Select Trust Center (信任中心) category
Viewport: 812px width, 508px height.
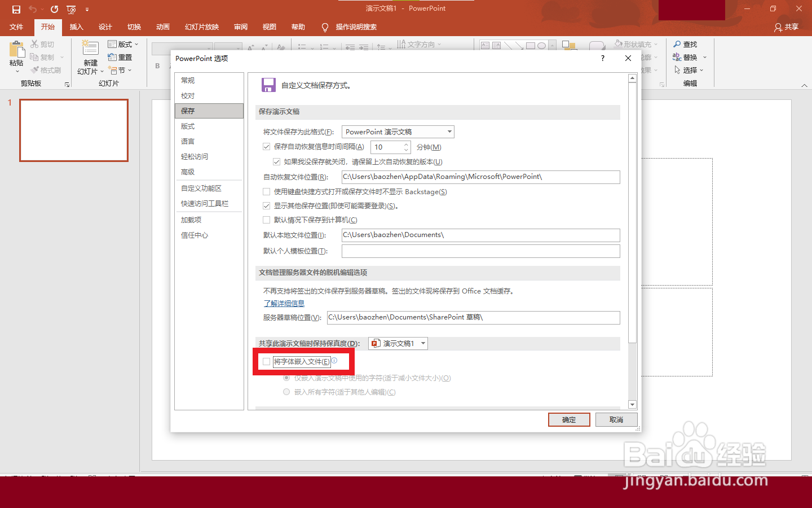click(x=209, y=235)
